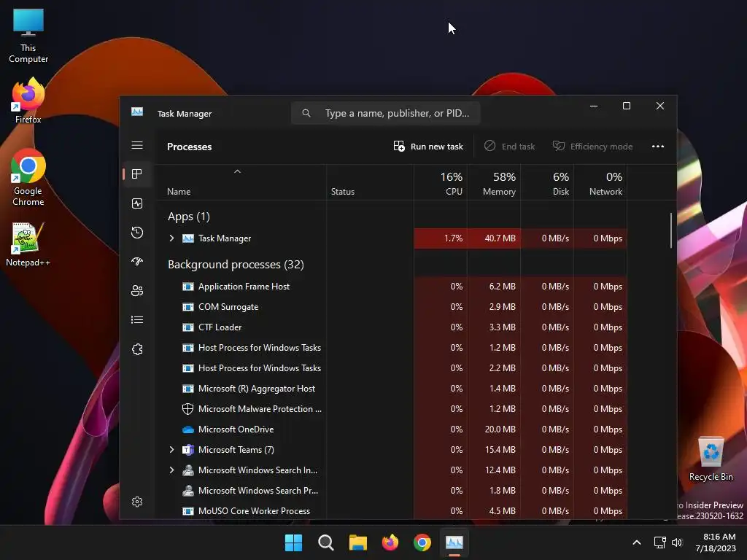Sort processes by Memory column
The width and height of the screenshot is (747, 560).
click(494, 183)
